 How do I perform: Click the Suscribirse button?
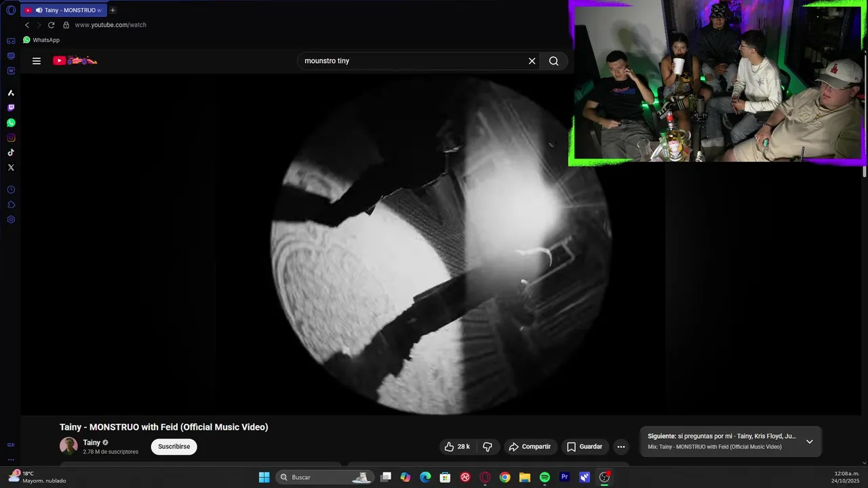[x=174, y=447]
